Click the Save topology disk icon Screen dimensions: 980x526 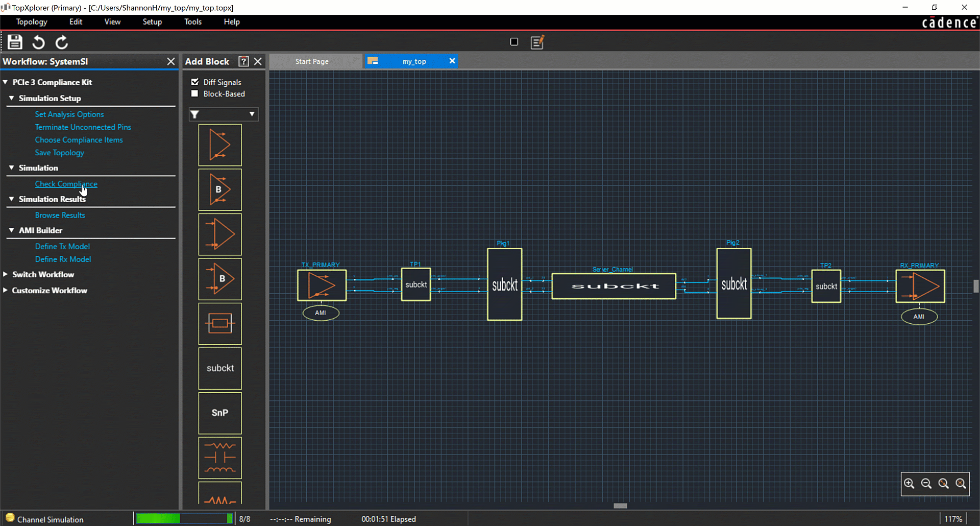tap(15, 42)
